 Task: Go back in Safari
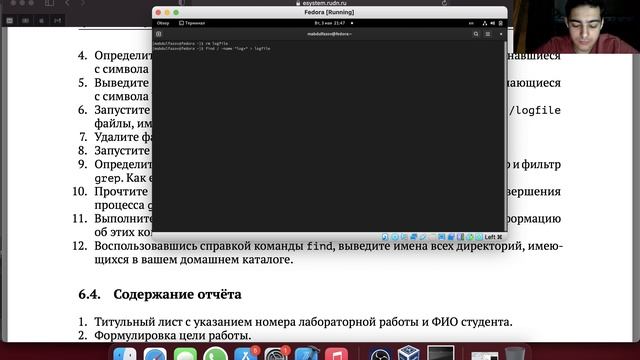point(67,3)
